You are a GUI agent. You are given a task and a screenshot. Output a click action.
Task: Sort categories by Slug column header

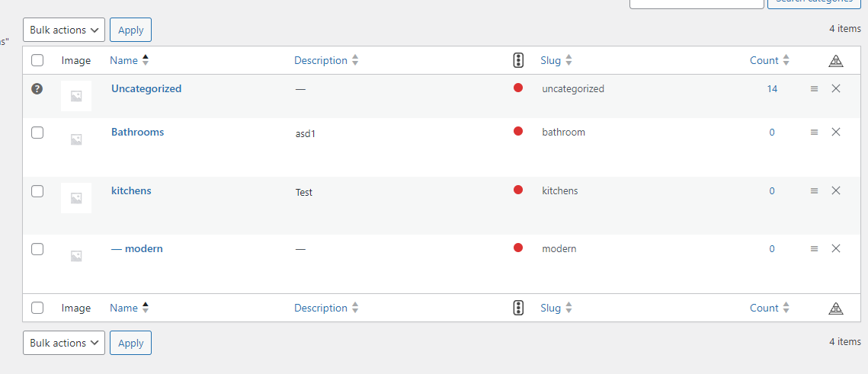pyautogui.click(x=556, y=61)
